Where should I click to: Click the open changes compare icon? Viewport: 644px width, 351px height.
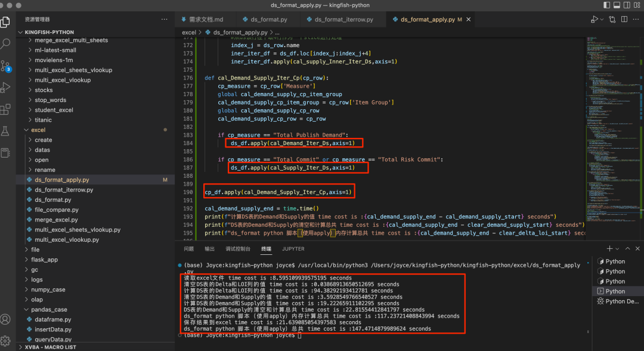[x=612, y=19]
